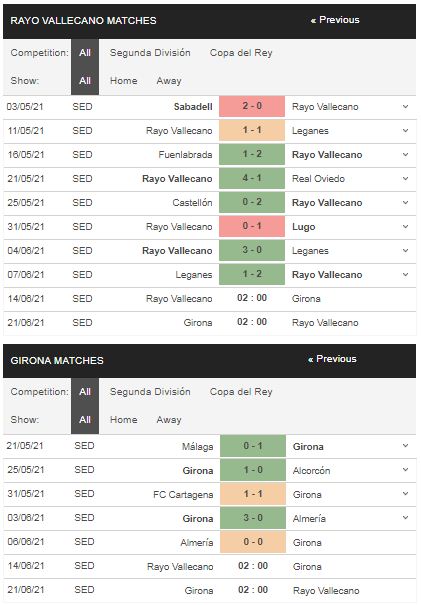Select Copa del Rey filter for Rayo Vallecano
This screenshot has height=605, width=421.
(241, 53)
